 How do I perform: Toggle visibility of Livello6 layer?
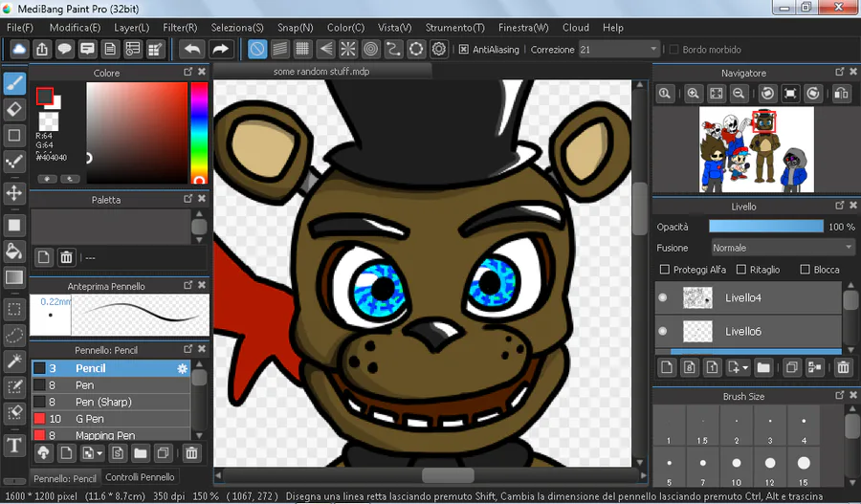(663, 331)
